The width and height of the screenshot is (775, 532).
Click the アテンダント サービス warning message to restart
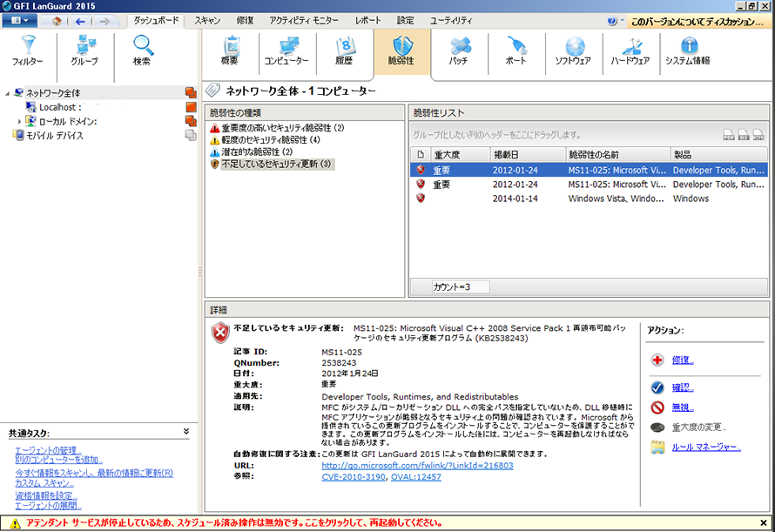(235, 522)
